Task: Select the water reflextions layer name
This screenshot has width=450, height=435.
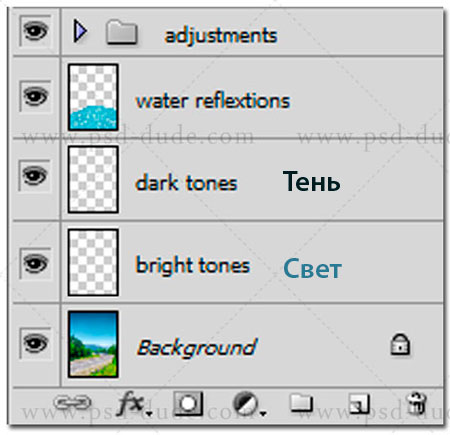Action: [213, 101]
